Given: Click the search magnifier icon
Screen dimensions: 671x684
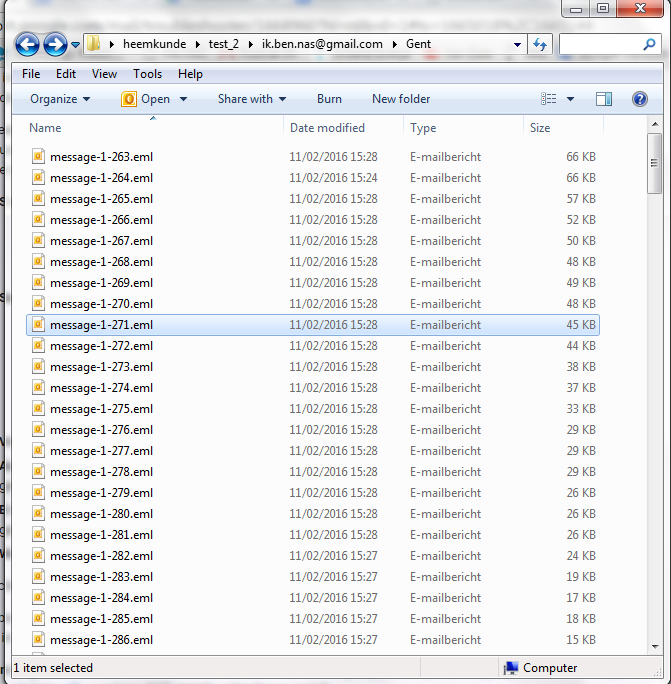Looking at the screenshot, I should (x=648, y=45).
